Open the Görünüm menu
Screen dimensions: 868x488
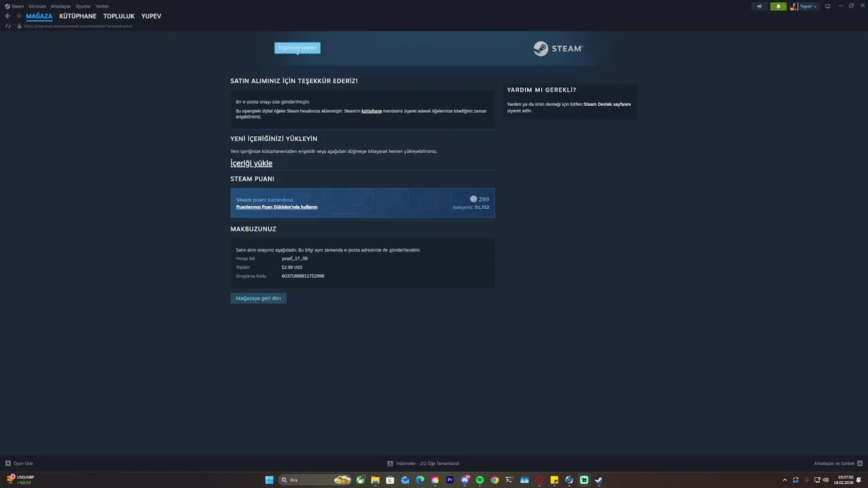pyautogui.click(x=37, y=6)
